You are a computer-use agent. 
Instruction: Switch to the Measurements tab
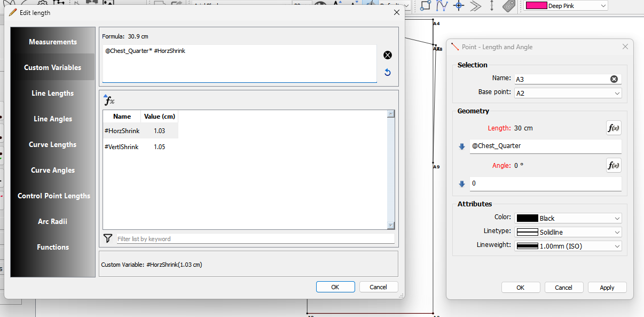click(53, 42)
